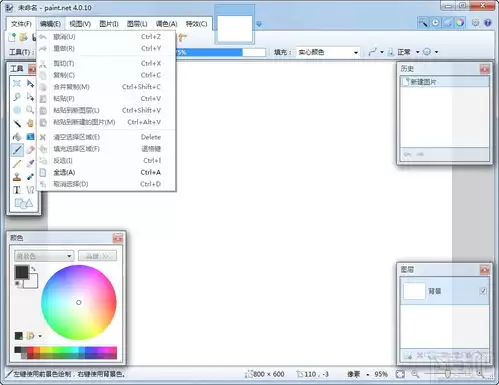Click the More button in Colors panel

(x=97, y=256)
